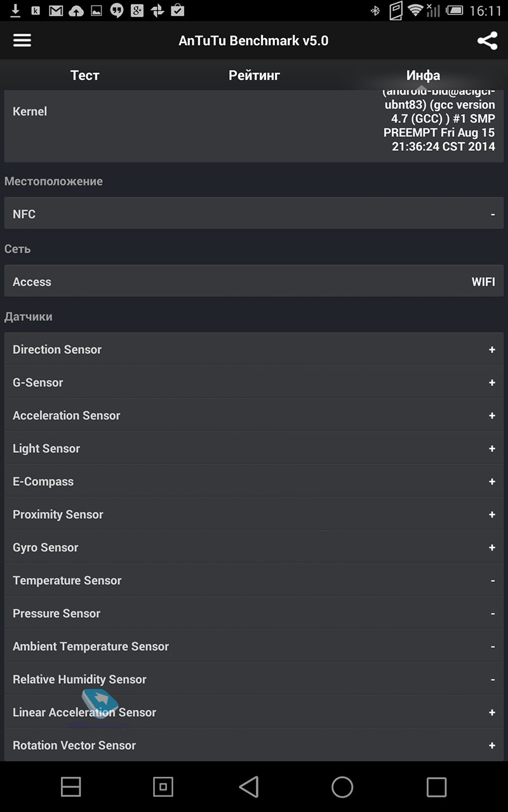Viewport: 508px width, 812px height.
Task: Tap the nested-square navigation bar icon
Action: [163, 787]
